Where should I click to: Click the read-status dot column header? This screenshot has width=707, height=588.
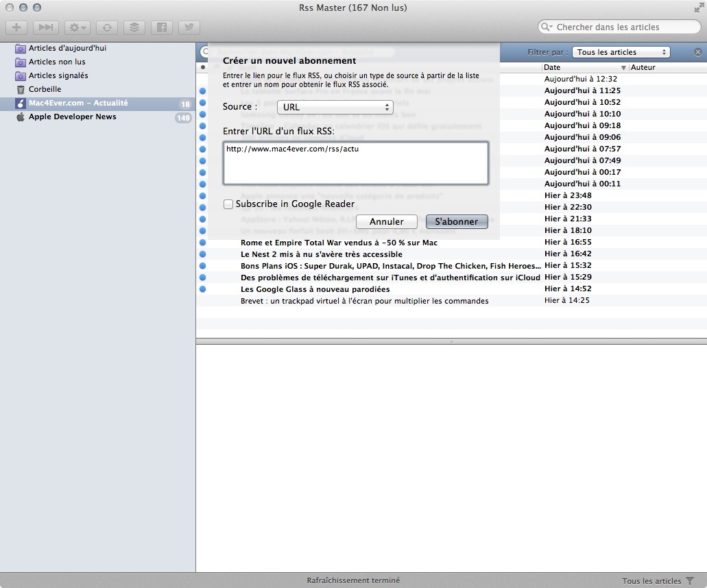[x=203, y=68]
